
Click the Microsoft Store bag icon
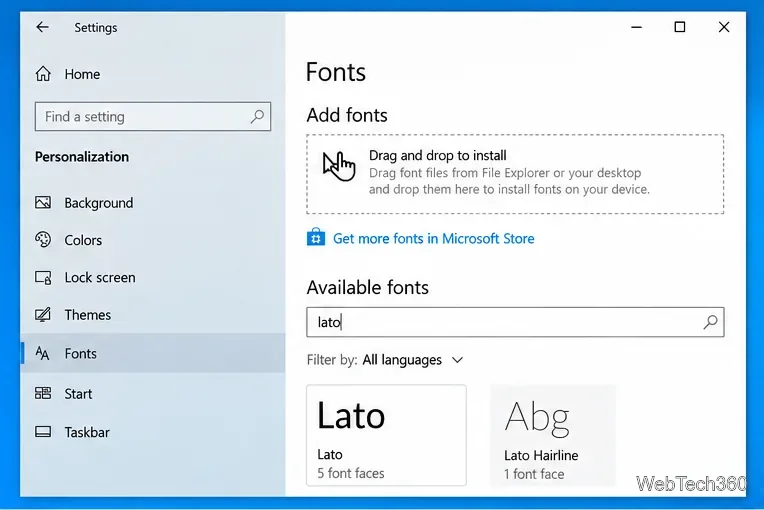[316, 238]
